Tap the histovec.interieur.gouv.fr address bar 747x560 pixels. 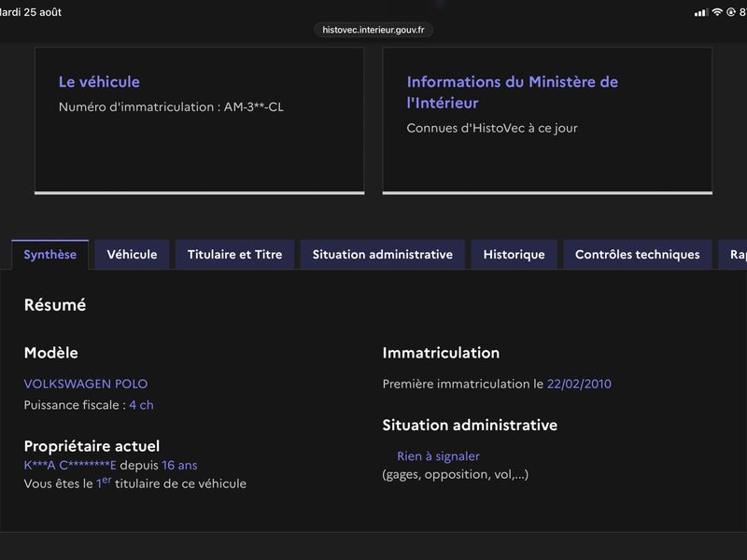373,30
